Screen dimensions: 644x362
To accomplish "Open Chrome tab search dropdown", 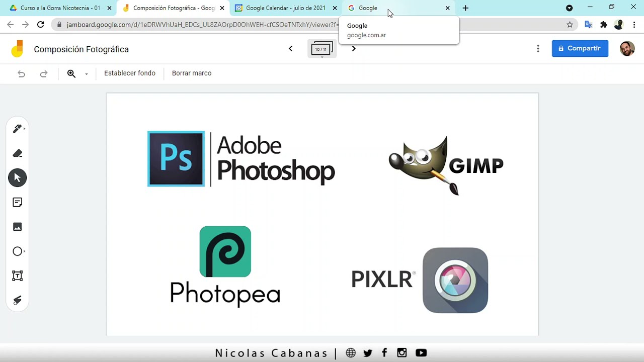I will (x=569, y=8).
